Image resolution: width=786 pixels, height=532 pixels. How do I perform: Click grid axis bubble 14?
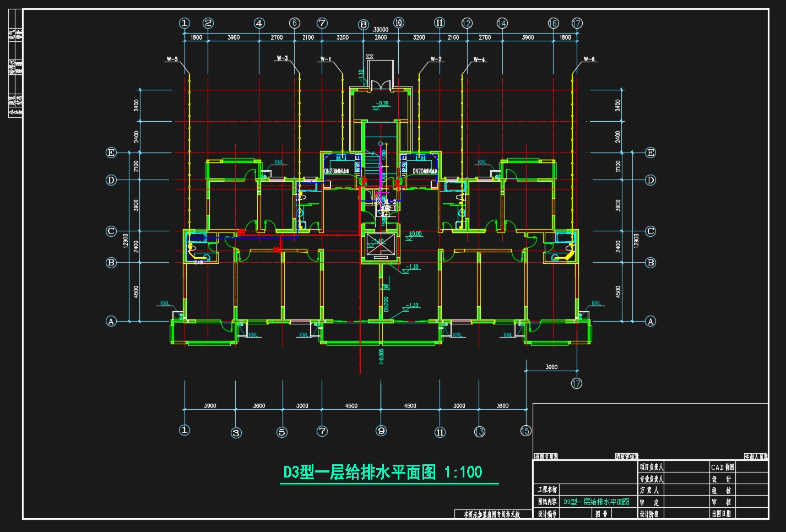502,23
